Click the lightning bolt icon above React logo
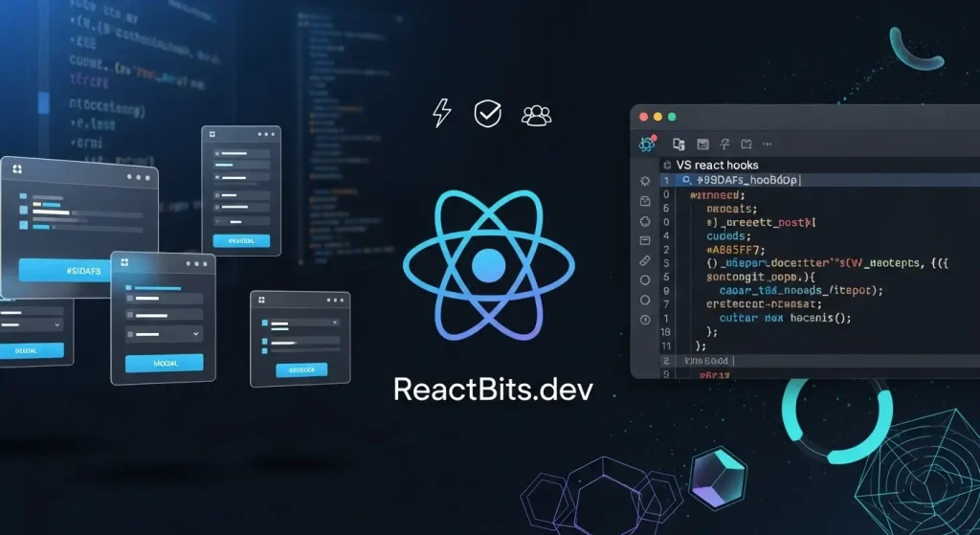Screen dimensions: 980x535 (x=442, y=113)
